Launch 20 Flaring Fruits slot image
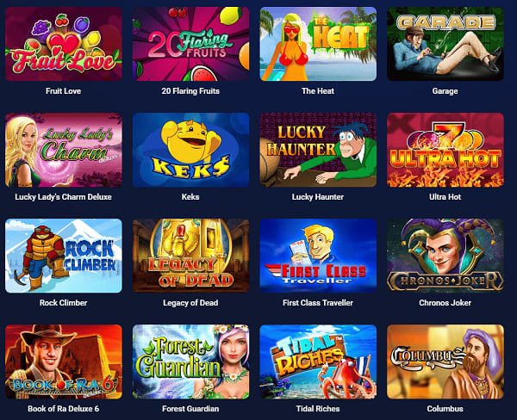Screen dimensions: 517x420 tap(191, 44)
